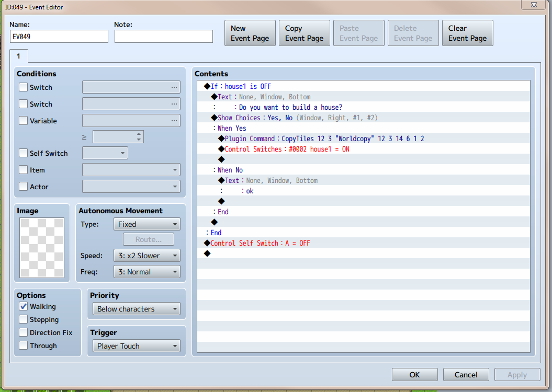Enable the Item condition checkbox
This screenshot has height=392, width=552.
point(23,170)
